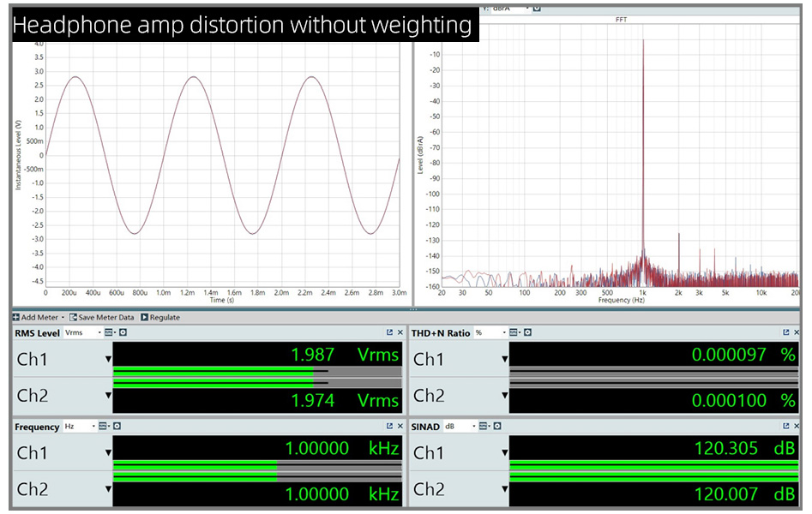Close the SINAD meter panel
The height and width of the screenshot is (514, 812).
797,426
